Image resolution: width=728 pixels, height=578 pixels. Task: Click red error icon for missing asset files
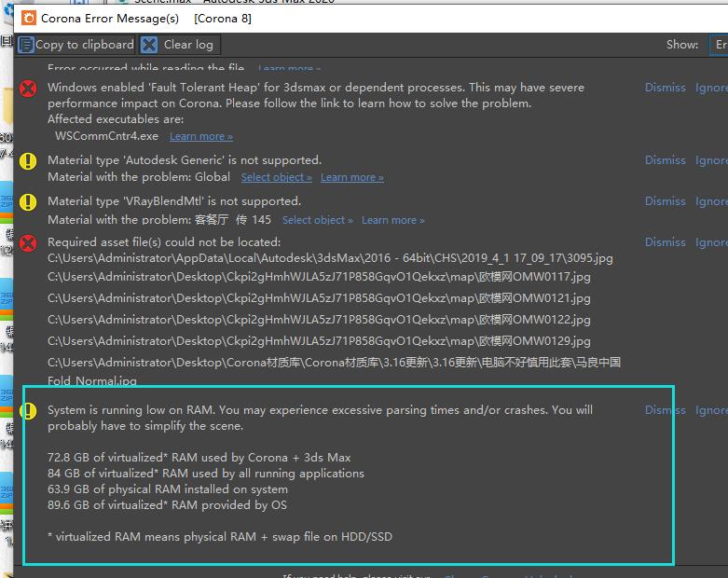click(x=29, y=243)
